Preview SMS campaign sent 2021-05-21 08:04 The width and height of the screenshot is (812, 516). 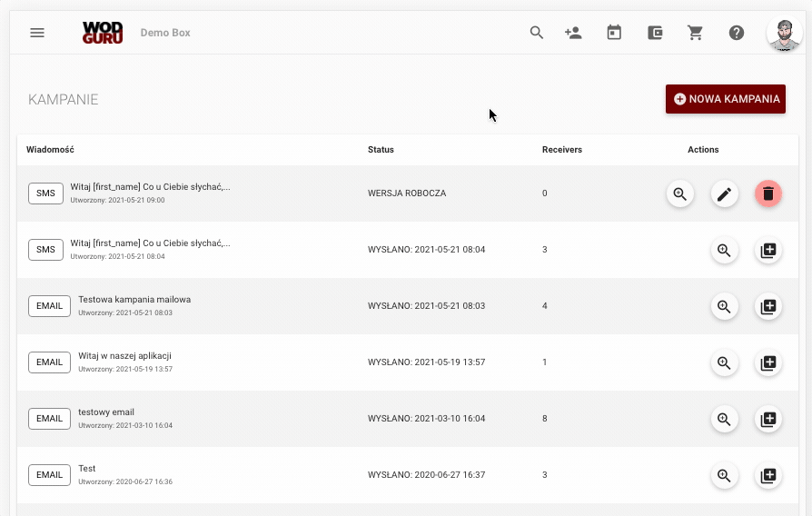pyautogui.click(x=724, y=250)
